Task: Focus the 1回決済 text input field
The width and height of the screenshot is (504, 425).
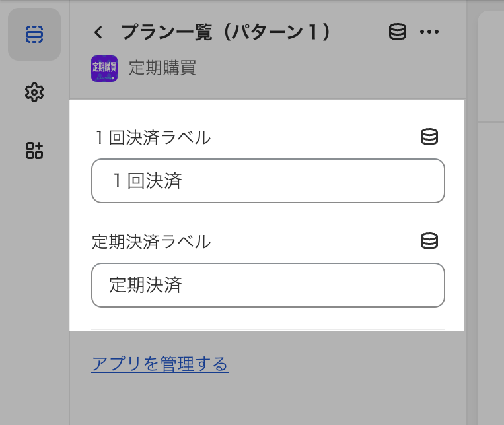Action: pos(268,181)
